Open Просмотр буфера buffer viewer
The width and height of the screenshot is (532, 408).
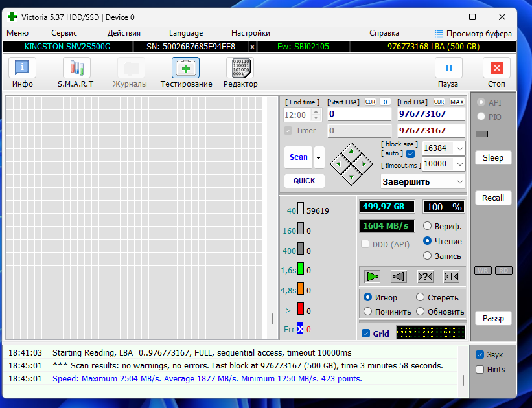[x=473, y=34]
